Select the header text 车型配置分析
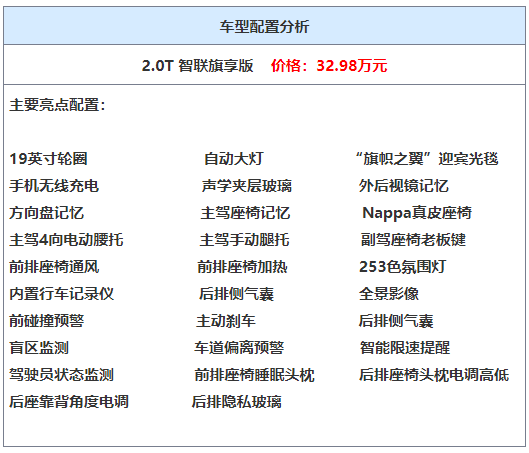The height and width of the screenshot is (453, 529). 264,27
